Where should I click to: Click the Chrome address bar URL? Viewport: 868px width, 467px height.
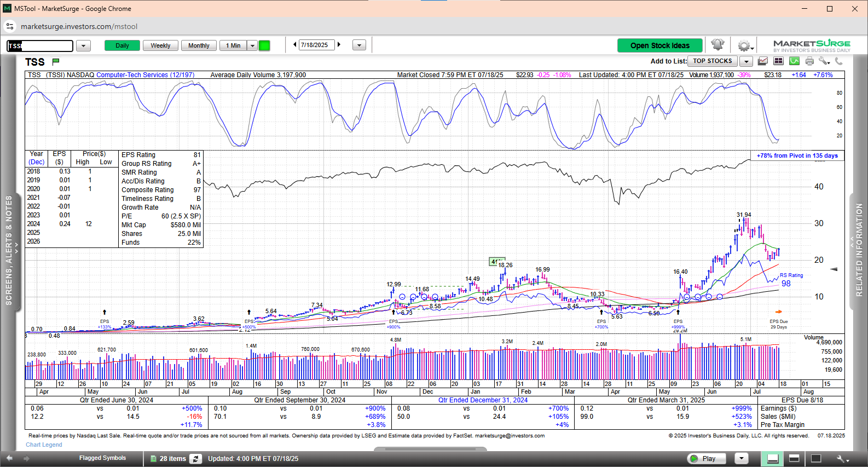tap(79, 26)
